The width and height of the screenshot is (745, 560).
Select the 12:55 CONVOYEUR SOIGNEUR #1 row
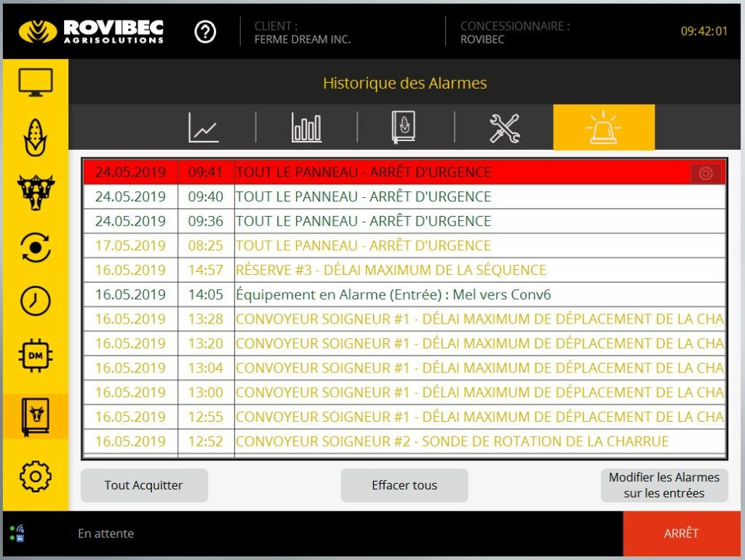(405, 417)
